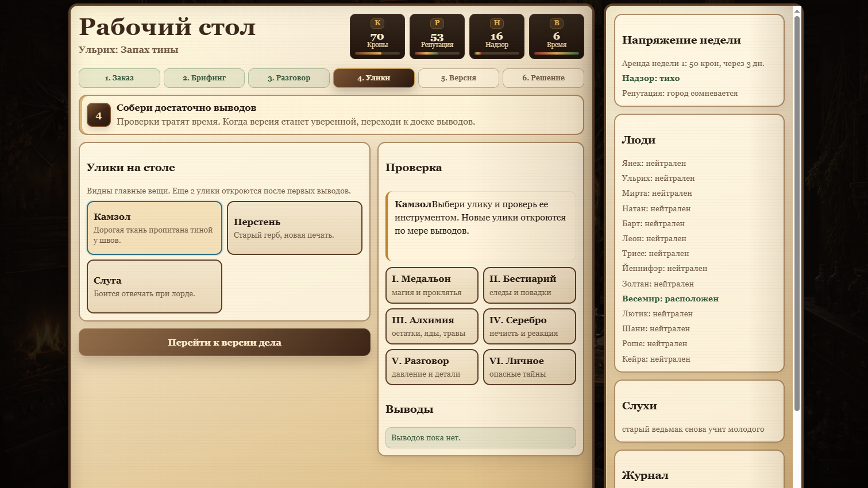Viewport: 868px width, 488px height.
Task: Click the 'Проверка' heading
Action: [x=414, y=168]
